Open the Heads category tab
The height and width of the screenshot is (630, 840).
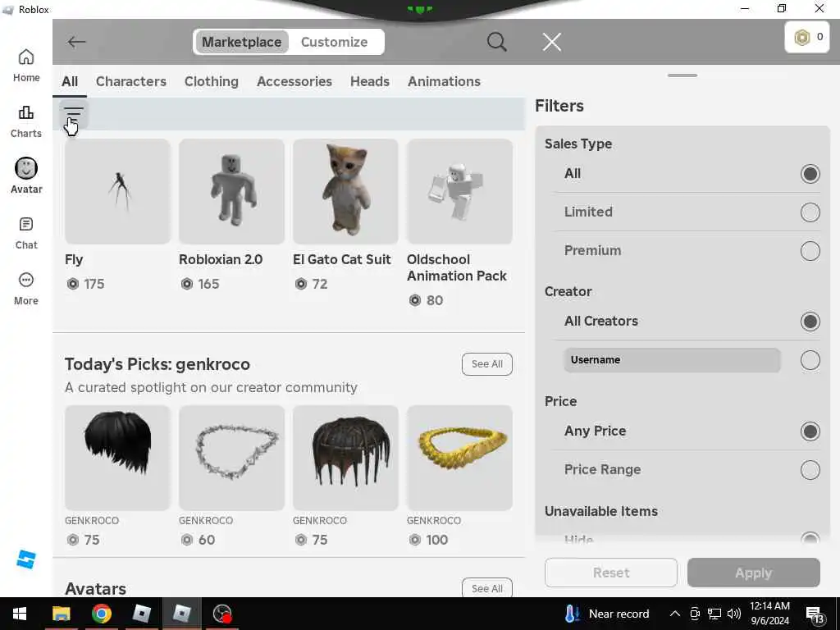[370, 81]
